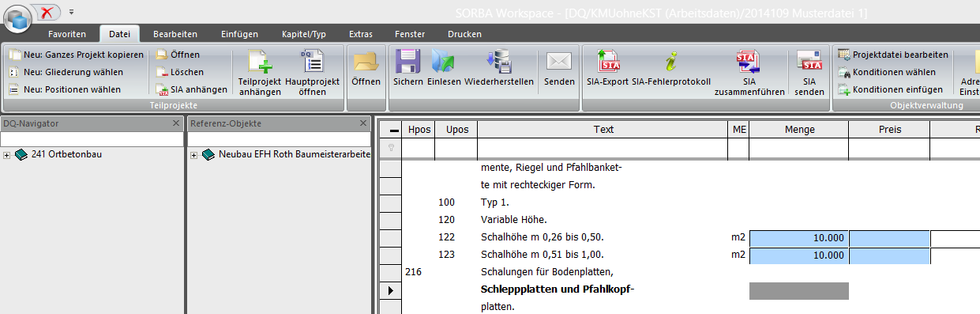Open the Kapitel/Typ ribbon tab
This screenshot has width=980, height=314.
(304, 34)
